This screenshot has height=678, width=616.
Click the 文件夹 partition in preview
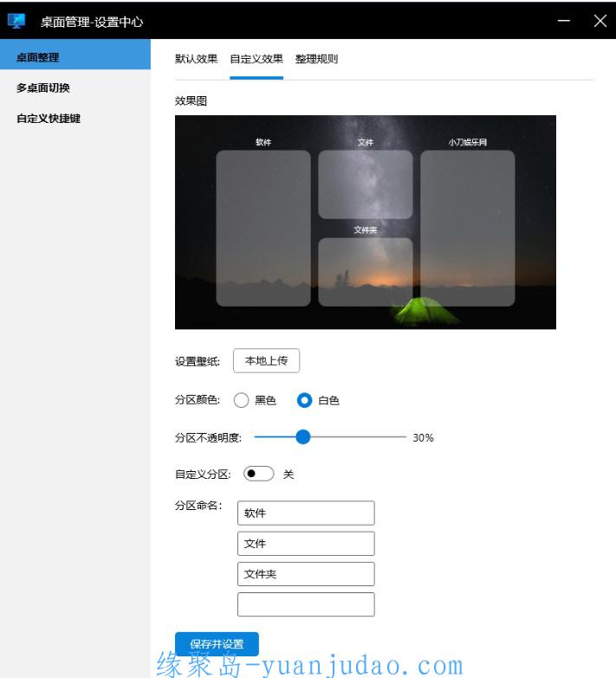tap(366, 272)
